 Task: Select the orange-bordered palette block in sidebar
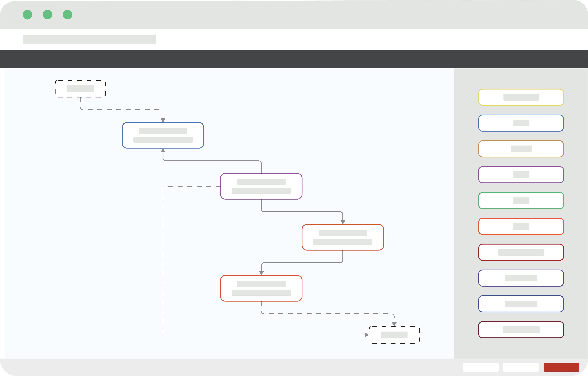pyautogui.click(x=521, y=226)
